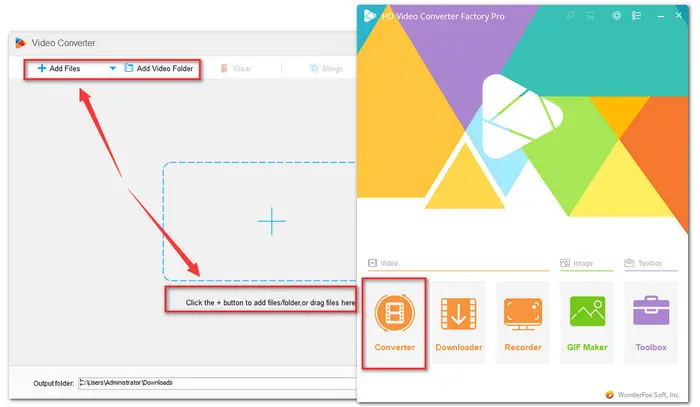
Task: Click the Video Converter window logo icon
Action: pyautogui.click(x=21, y=43)
